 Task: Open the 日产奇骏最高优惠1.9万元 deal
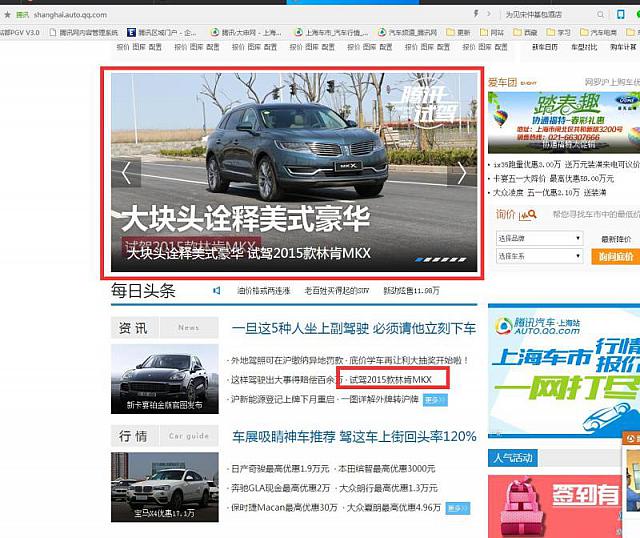pyautogui.click(x=280, y=469)
